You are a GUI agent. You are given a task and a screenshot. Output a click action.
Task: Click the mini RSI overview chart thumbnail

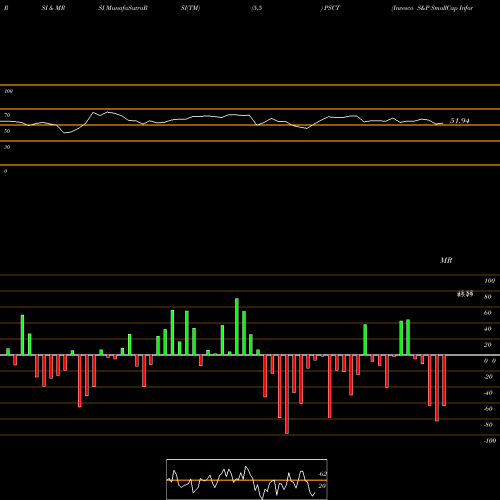pyautogui.click(x=247, y=479)
